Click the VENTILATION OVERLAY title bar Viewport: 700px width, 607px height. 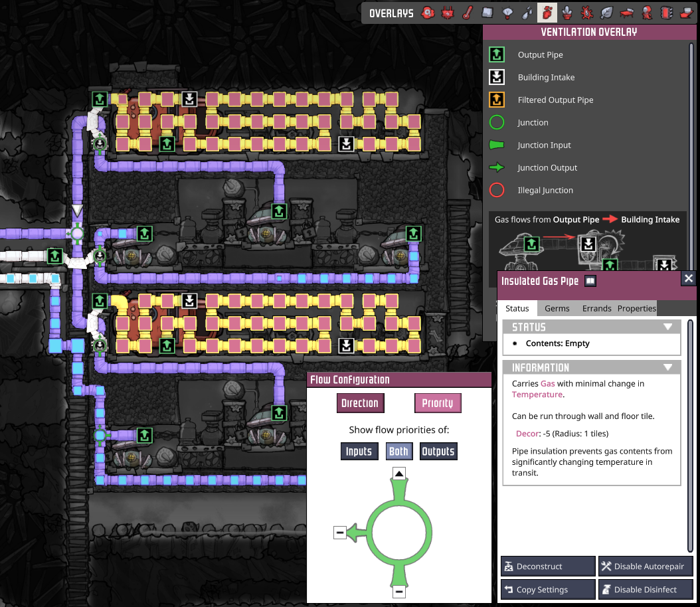589,32
